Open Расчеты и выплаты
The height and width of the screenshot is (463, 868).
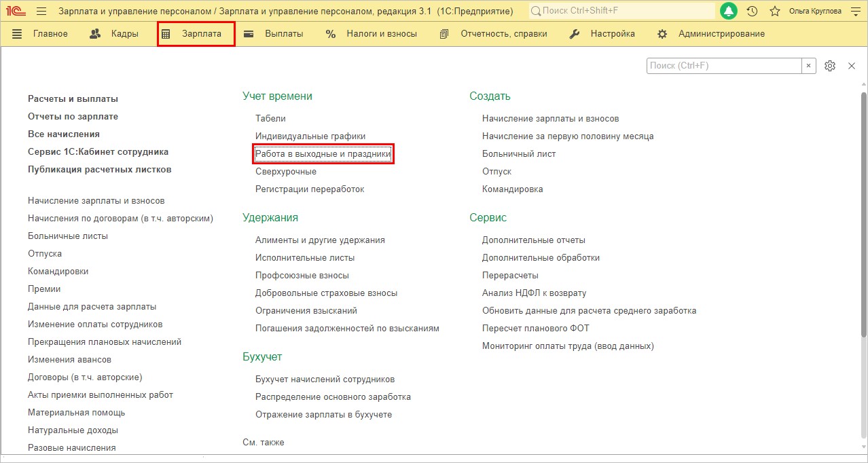coord(73,98)
